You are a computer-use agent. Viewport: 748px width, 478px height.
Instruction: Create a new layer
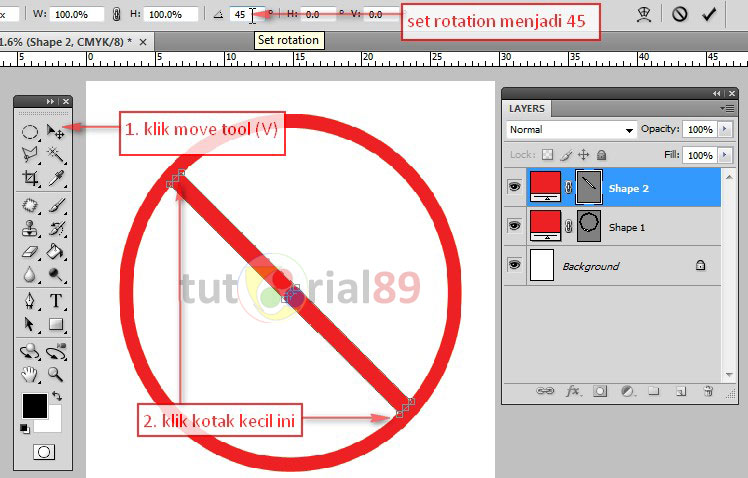pyautogui.click(x=681, y=391)
